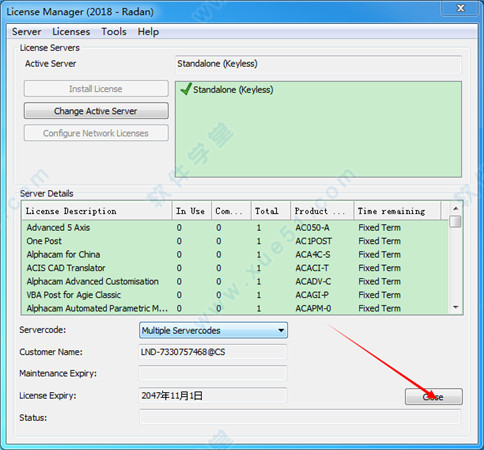Click the Customer Name field

(213, 352)
